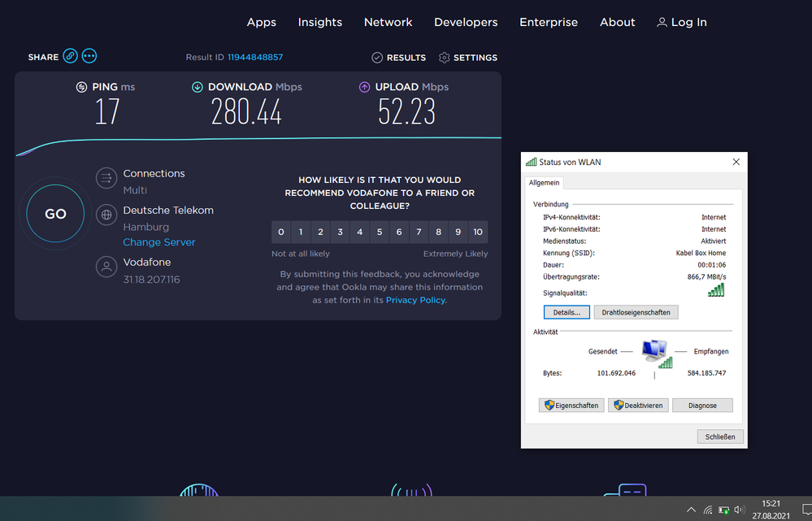Select rating 10 in recommendation scale

pos(478,232)
